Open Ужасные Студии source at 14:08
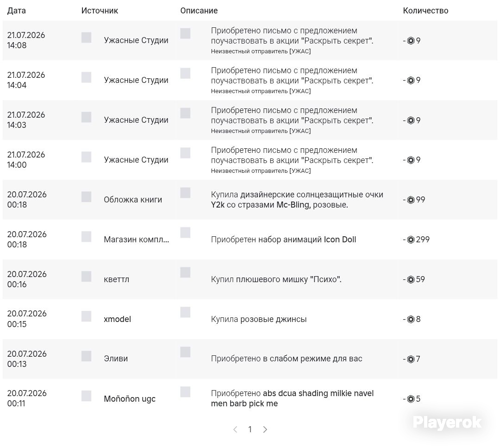 pos(136,40)
